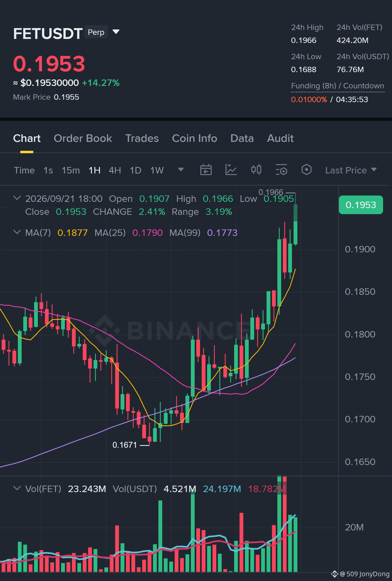
Task: Collapse the Vol(FET) volume legend
Action: (x=17, y=488)
